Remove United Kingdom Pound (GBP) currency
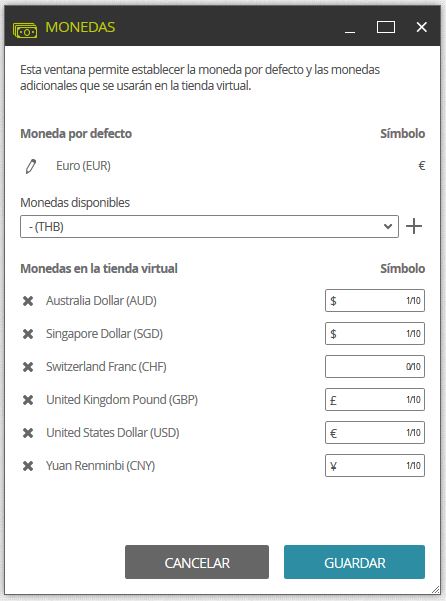 click(28, 400)
